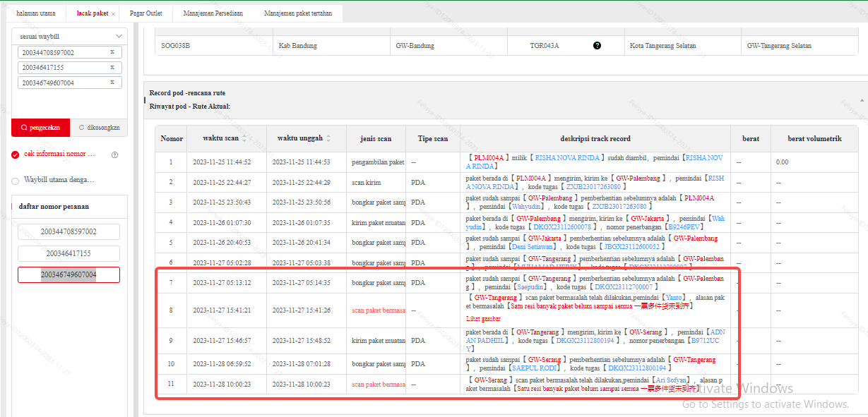Click the dikosongkan clear button
Image resolution: width=868 pixels, height=417 pixels.
coord(99,128)
